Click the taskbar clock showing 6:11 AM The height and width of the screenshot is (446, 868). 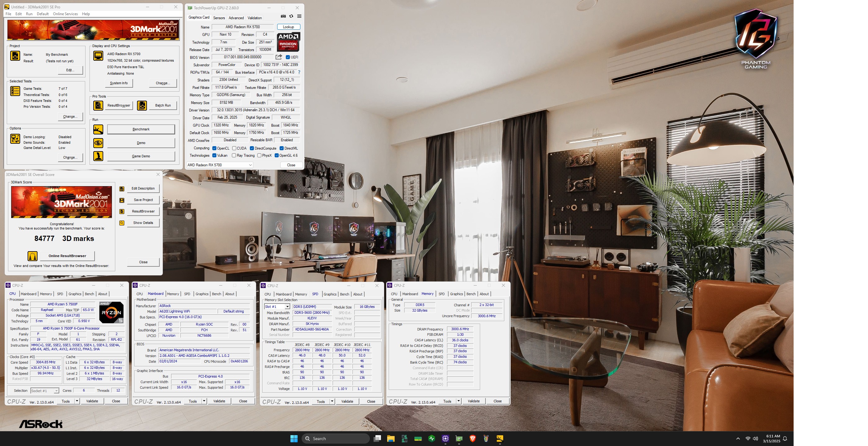coord(772,439)
